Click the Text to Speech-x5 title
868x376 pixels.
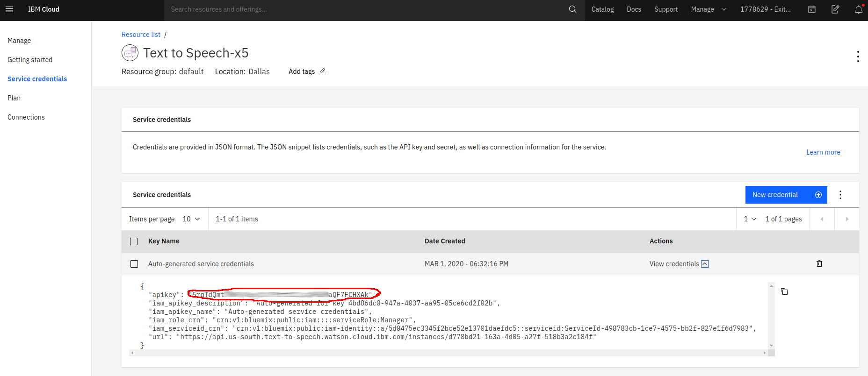(x=196, y=53)
